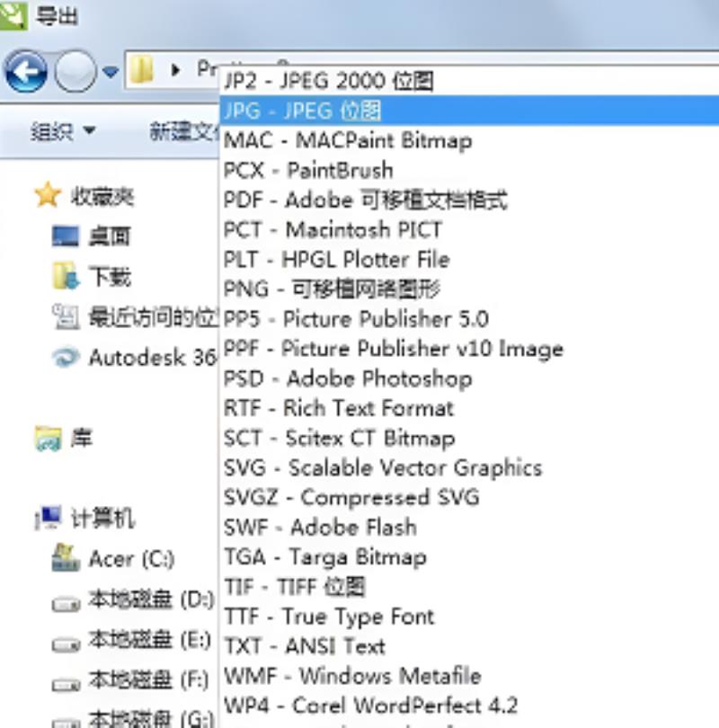Pick SWF - Adobe Flash format
The image size is (719, 728).
click(x=469, y=527)
